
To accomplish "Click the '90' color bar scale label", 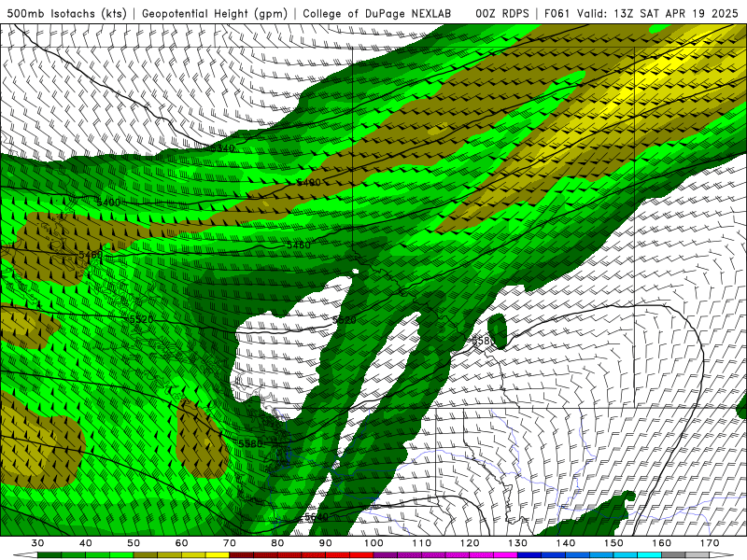I will [x=325, y=543].
